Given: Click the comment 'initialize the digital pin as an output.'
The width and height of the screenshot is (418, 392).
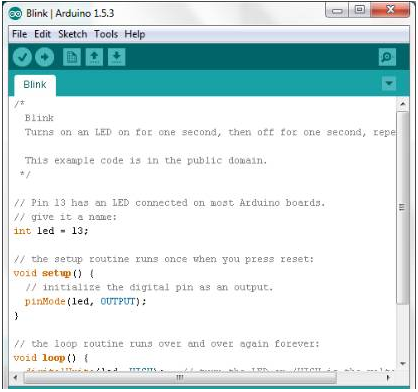Looking at the screenshot, I should (149, 287).
